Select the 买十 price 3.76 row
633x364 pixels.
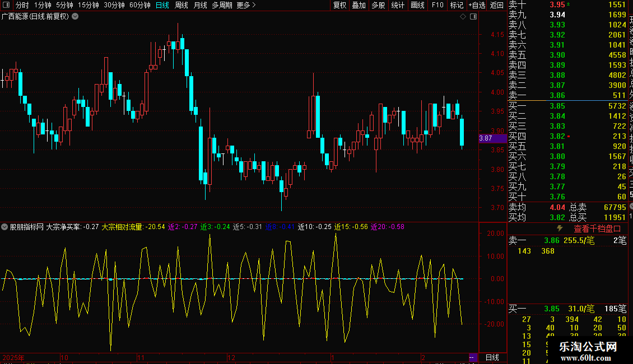pos(567,197)
